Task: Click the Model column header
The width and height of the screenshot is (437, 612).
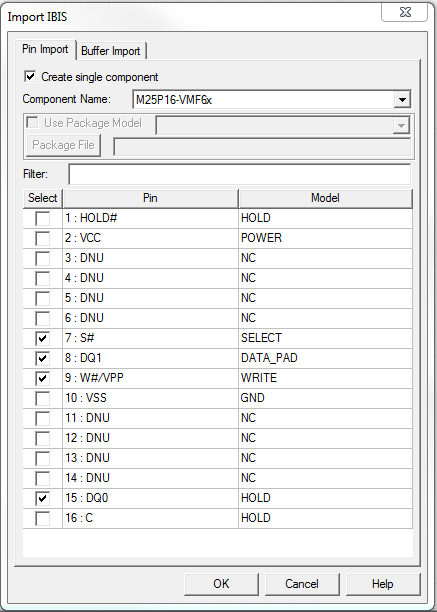Action: (325, 198)
